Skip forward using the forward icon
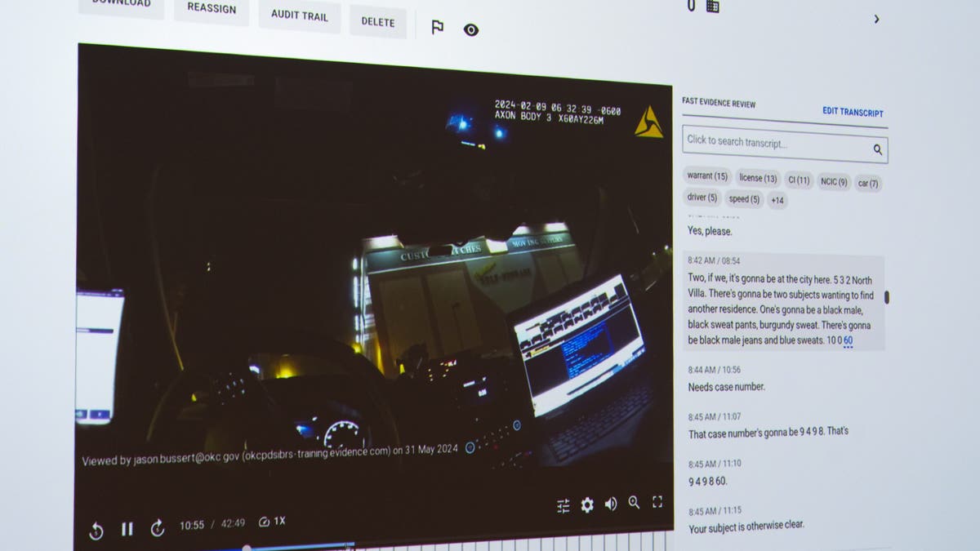This screenshot has width=980, height=551. tap(158, 528)
